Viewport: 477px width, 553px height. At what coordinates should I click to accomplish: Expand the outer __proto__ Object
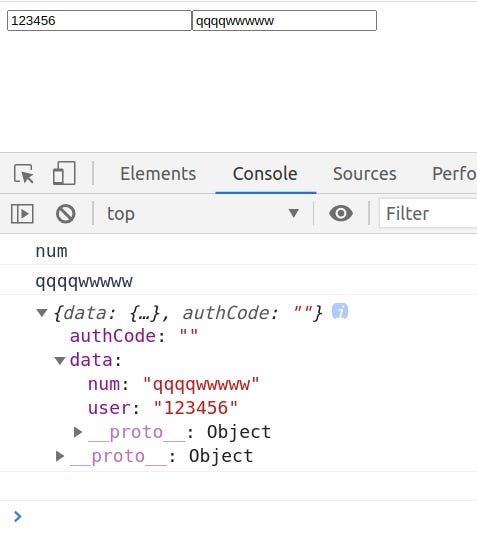pyautogui.click(x=60, y=456)
